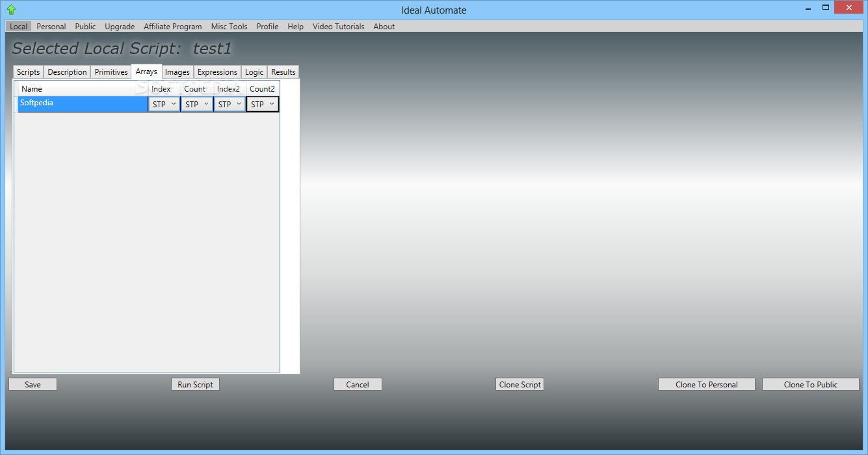Click the Count column header

coord(197,89)
